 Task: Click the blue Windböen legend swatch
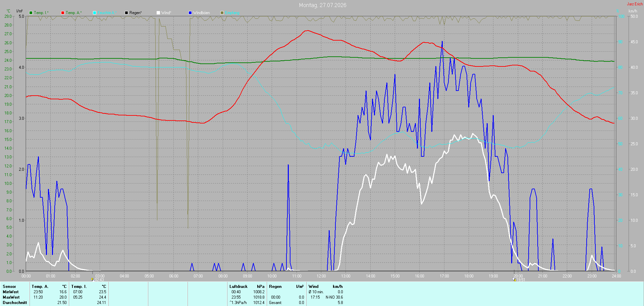190,13
